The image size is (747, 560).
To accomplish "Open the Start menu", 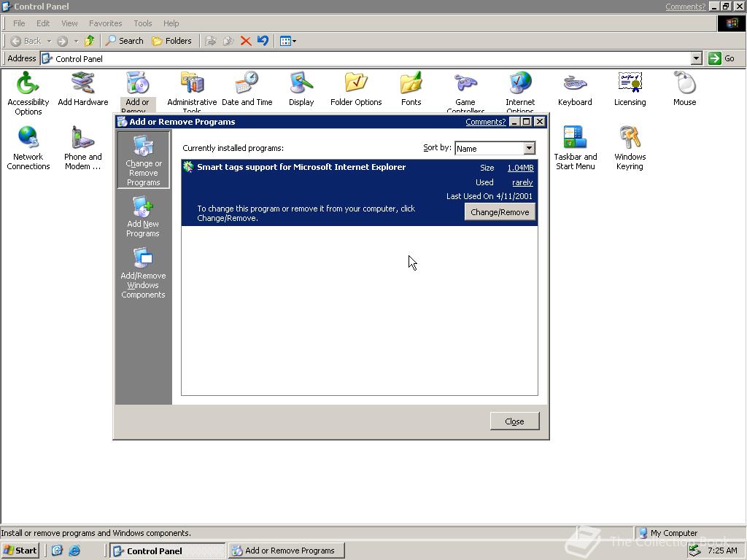I will tap(20, 551).
